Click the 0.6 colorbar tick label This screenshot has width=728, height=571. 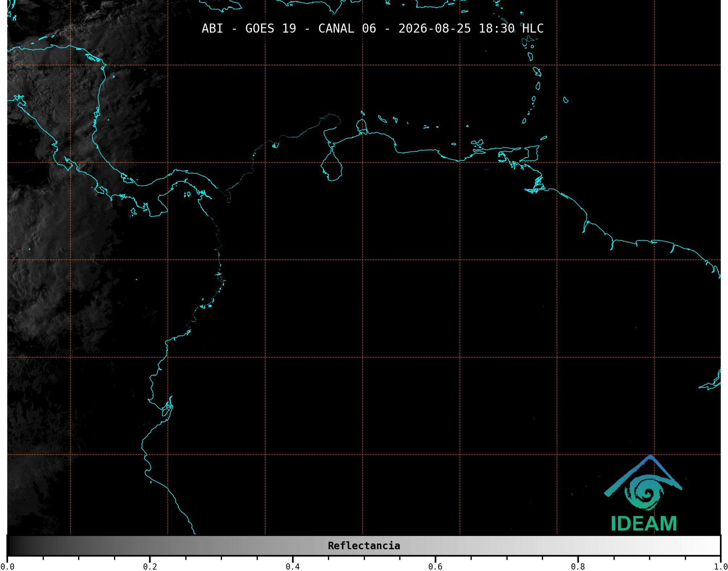435,567
